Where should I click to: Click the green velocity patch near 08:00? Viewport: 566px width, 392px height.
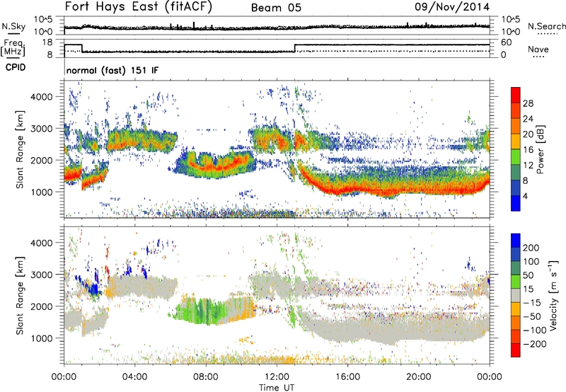click(204, 310)
